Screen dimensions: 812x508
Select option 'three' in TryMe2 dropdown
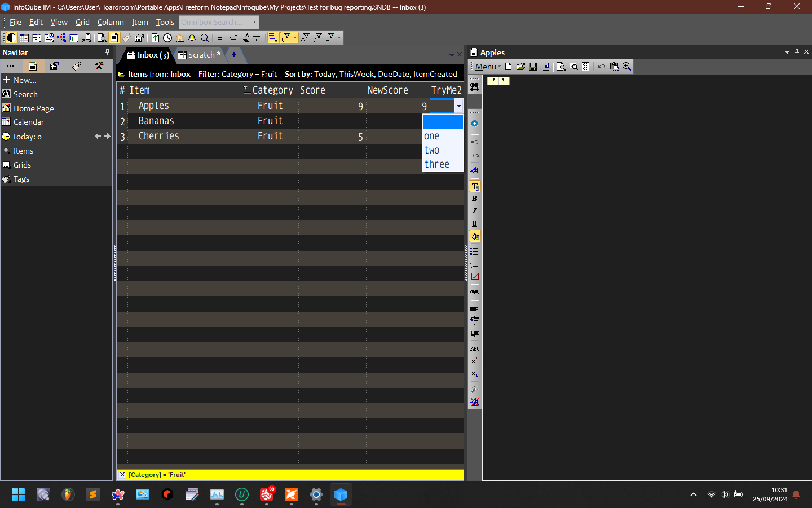pyautogui.click(x=443, y=164)
